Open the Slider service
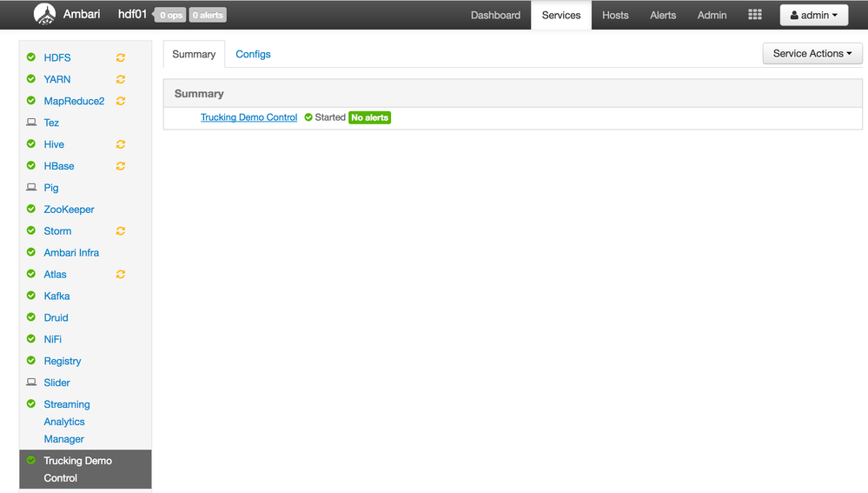 pyautogui.click(x=56, y=383)
